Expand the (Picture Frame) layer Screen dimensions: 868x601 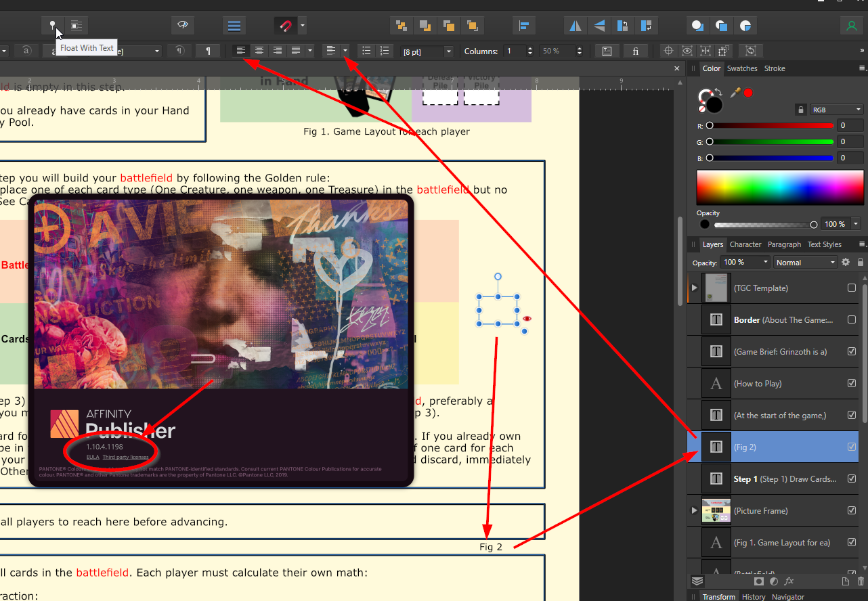[694, 511]
